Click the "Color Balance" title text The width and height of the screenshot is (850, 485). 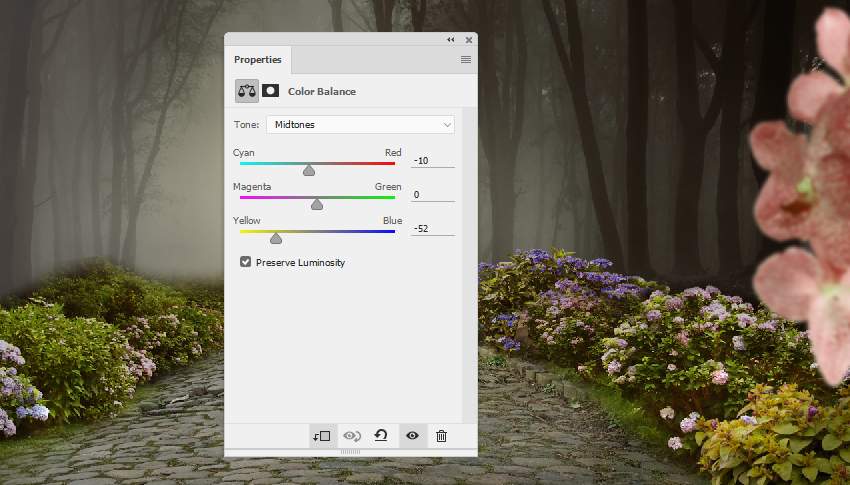(x=322, y=92)
